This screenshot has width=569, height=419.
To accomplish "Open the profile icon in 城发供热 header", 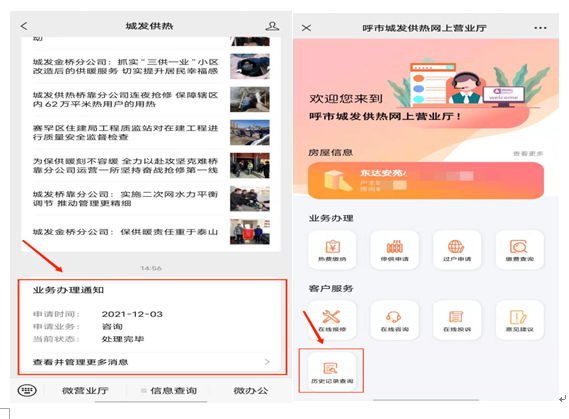I will 272,26.
